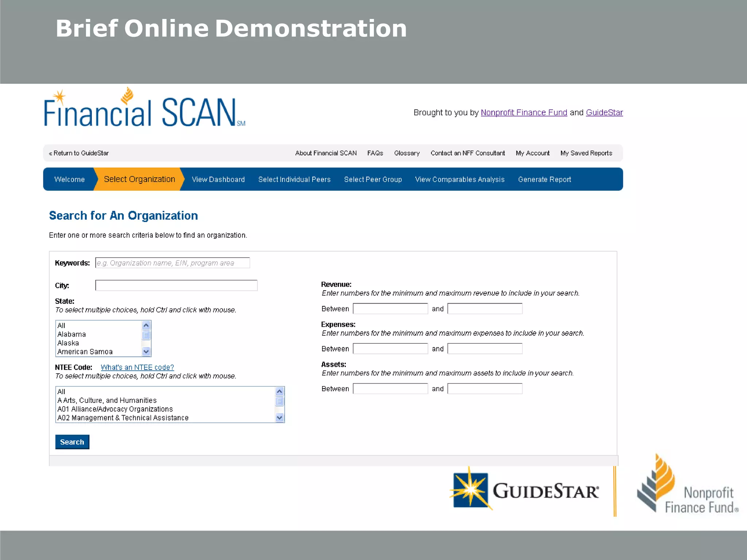Click the Financial SCAN logo
This screenshot has height=560, width=747.
[x=144, y=108]
